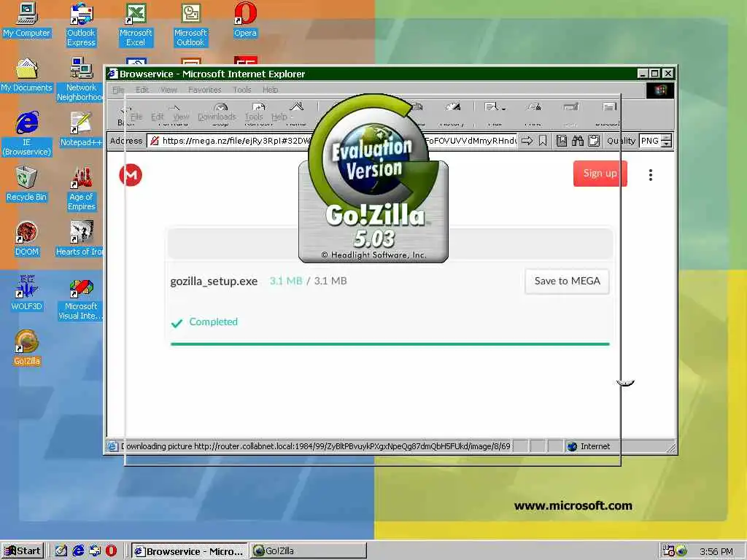Click the bookmark icon beside address bar
Image resolution: width=747 pixels, height=560 pixels.
click(543, 141)
